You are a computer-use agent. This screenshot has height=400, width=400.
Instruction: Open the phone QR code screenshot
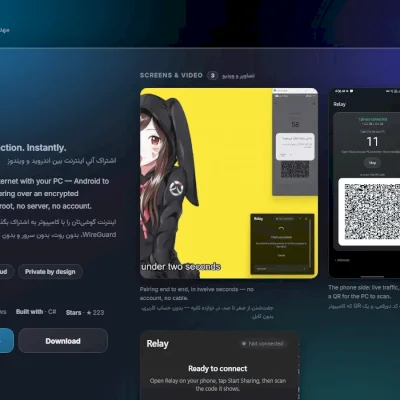[x=364, y=183]
